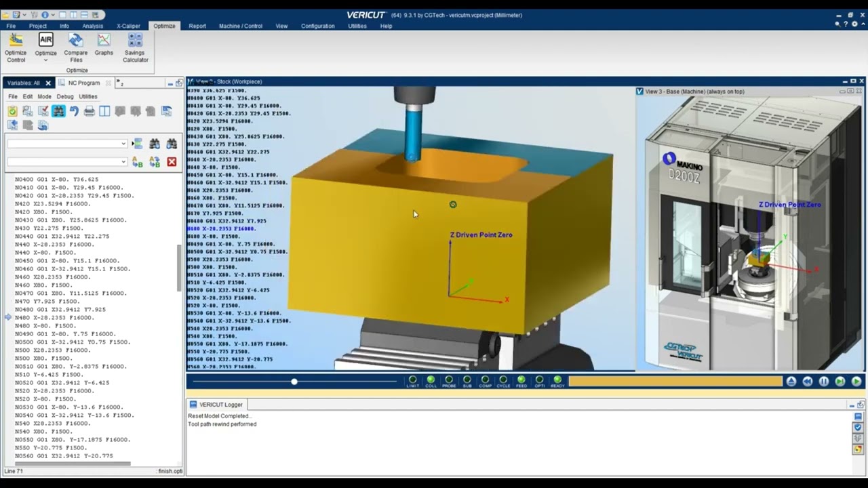This screenshot has width=868, height=488.
Task: Click the import NC file arrow icon
Action: click(x=12, y=125)
